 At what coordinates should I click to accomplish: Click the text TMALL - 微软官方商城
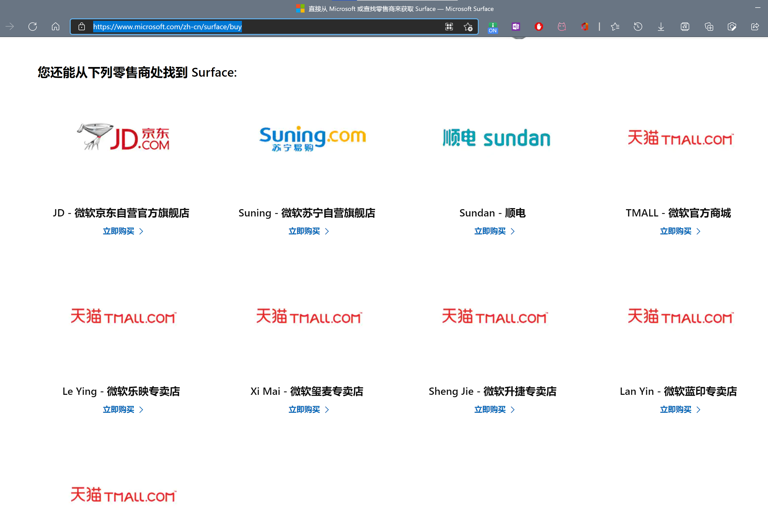(678, 213)
